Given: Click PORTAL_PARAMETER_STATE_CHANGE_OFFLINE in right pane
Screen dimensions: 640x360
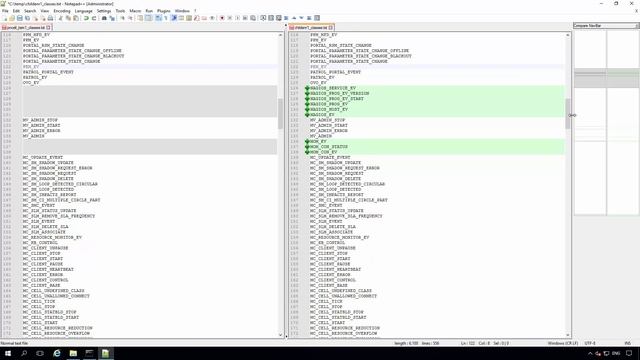Looking at the screenshot, I should click(x=359, y=51).
